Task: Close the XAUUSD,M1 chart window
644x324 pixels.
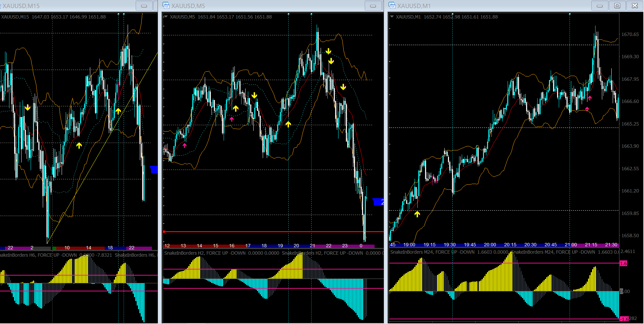Action: tap(635, 6)
